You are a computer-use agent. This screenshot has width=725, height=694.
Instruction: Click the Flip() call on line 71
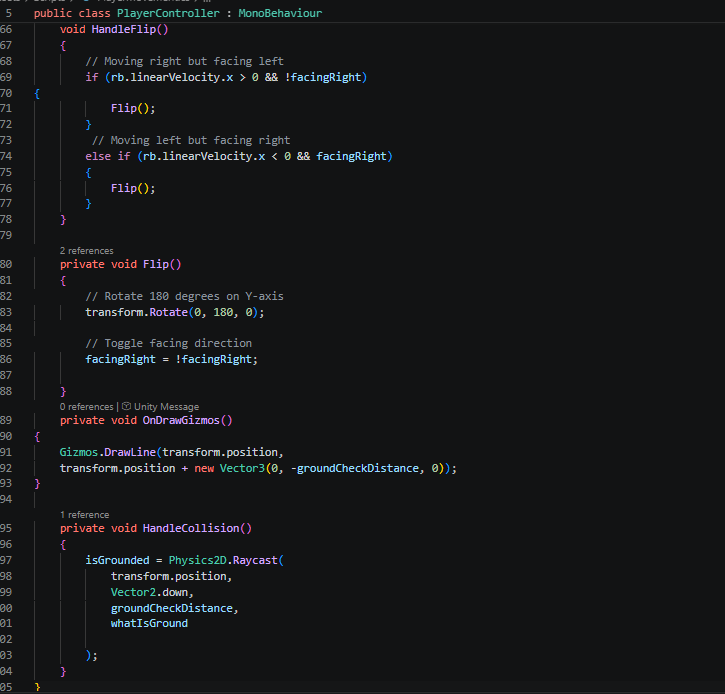point(133,109)
